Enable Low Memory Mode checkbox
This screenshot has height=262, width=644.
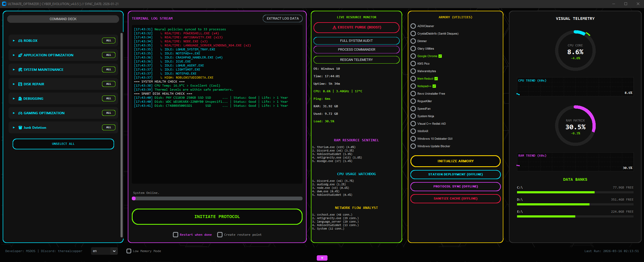tap(129, 251)
